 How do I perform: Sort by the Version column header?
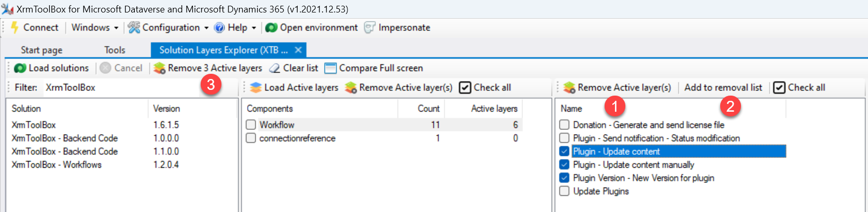pos(192,109)
